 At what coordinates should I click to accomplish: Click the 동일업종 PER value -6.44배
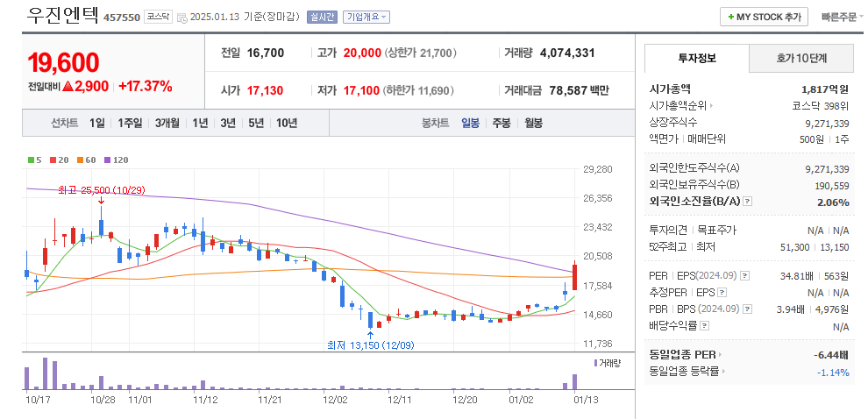click(831, 355)
